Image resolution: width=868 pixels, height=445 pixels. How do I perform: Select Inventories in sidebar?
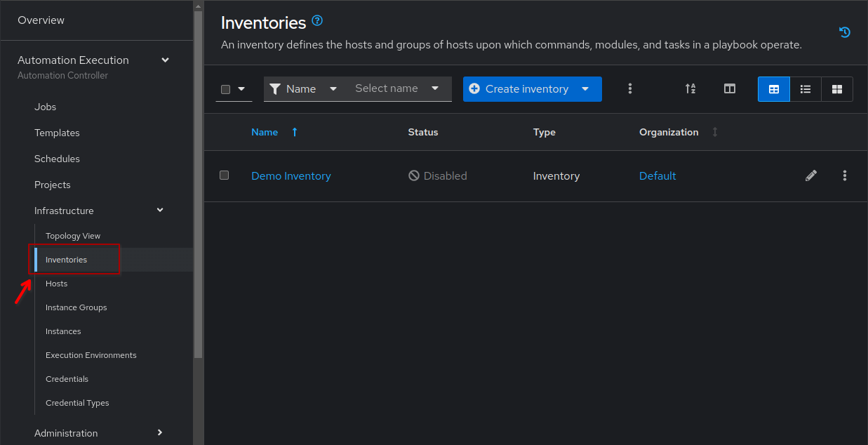point(66,260)
